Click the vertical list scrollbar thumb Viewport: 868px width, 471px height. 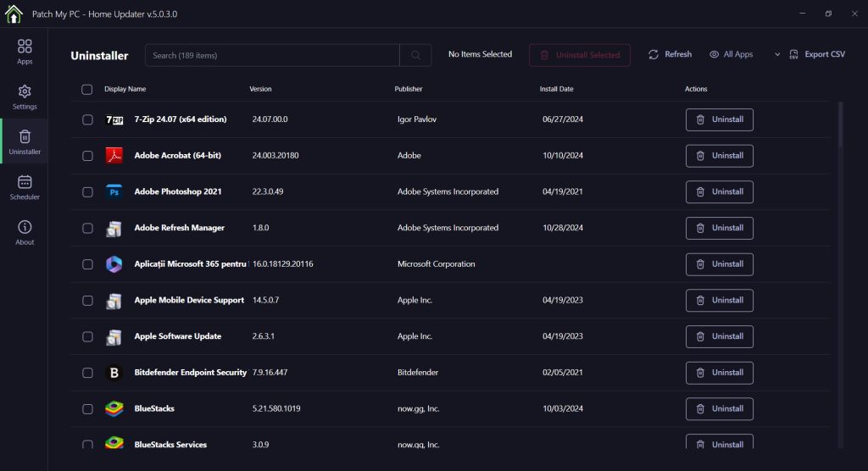pos(841,125)
